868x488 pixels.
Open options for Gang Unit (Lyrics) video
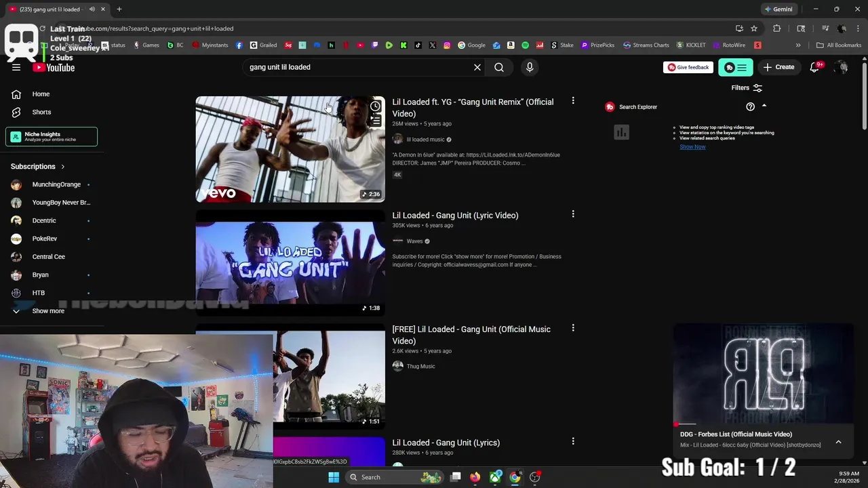pos(573,441)
